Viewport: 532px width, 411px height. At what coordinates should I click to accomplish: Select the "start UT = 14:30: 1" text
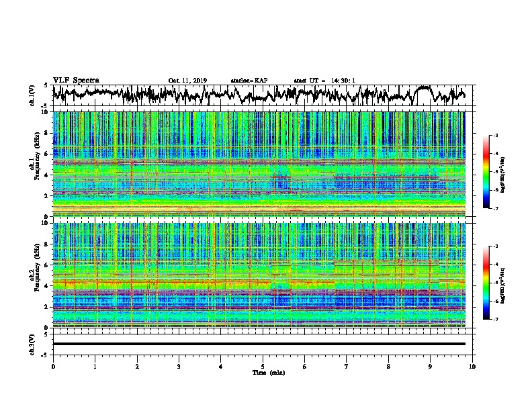(324, 81)
